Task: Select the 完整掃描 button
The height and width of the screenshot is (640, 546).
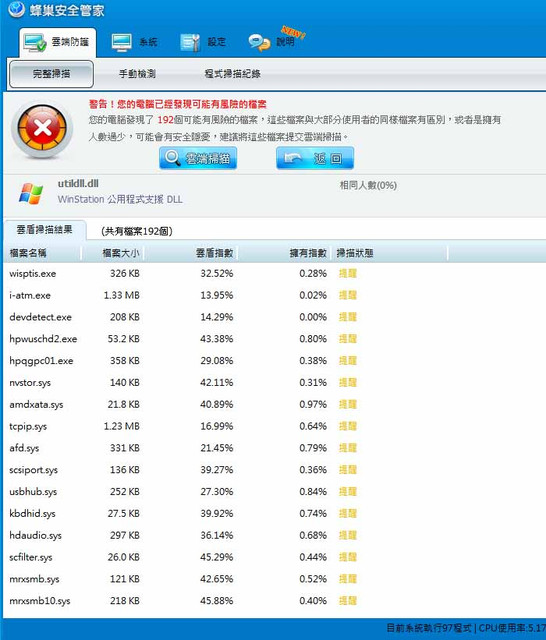Action: [51, 74]
